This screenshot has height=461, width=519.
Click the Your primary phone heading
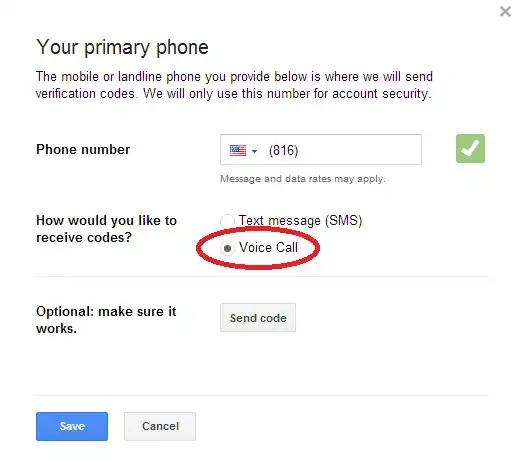coord(122,47)
